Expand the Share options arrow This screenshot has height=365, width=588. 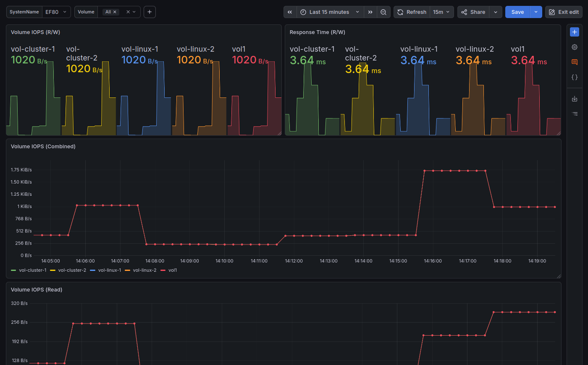[496, 12]
